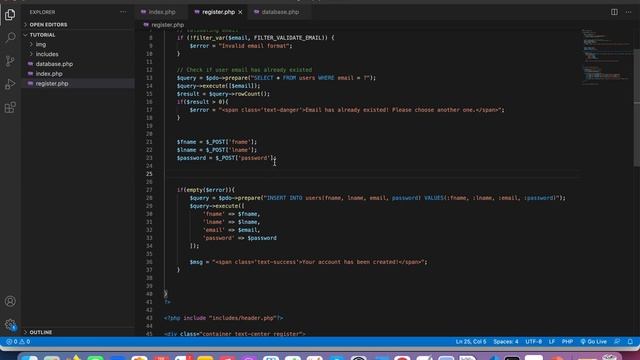Screen dimensions: 640x360
Task: Click the $result = $query->rowCount() line
Action: (223, 94)
